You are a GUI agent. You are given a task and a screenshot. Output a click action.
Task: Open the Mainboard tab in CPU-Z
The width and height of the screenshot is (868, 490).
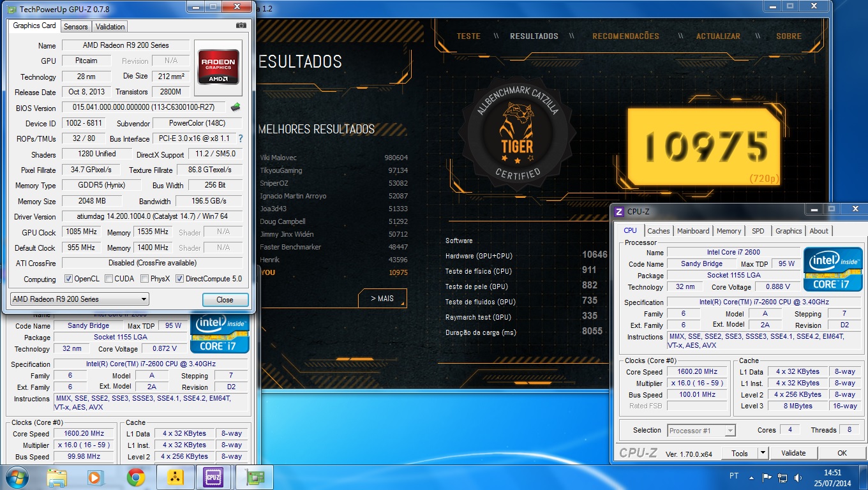point(693,231)
